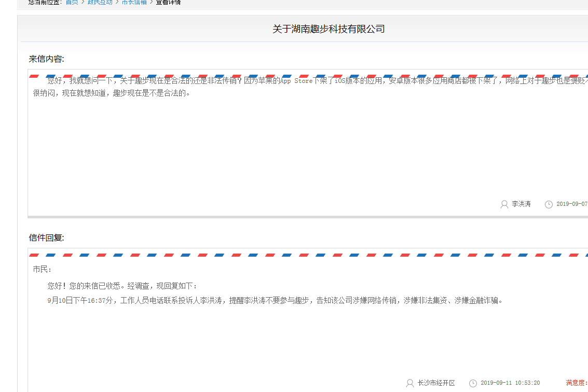Viewport: 588px width, 392px height.
Task: Click the clock icon beside 2019-09-11 10:53:20
Action: click(473, 383)
